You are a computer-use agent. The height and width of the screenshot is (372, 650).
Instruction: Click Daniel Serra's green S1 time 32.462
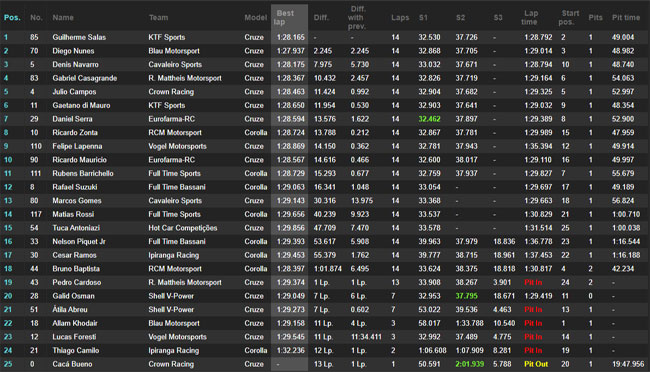click(x=429, y=119)
